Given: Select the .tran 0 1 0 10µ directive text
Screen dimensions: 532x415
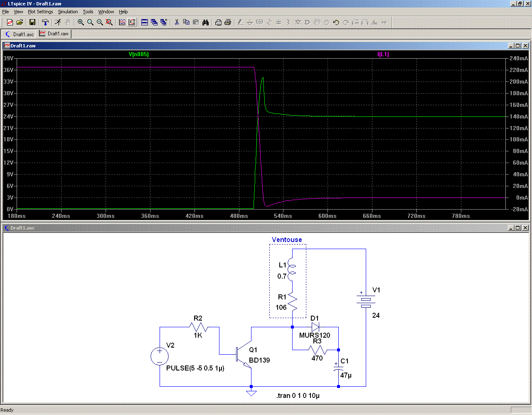Looking at the screenshot, I should 298,395.
